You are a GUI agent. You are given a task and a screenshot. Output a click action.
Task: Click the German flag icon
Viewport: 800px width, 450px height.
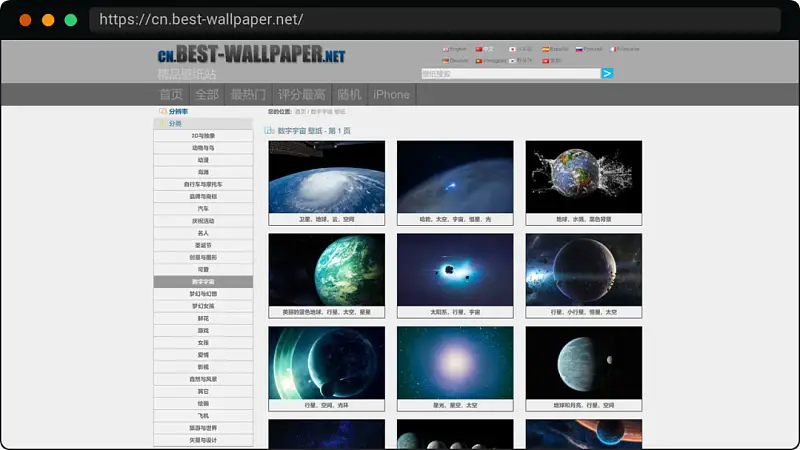445,61
